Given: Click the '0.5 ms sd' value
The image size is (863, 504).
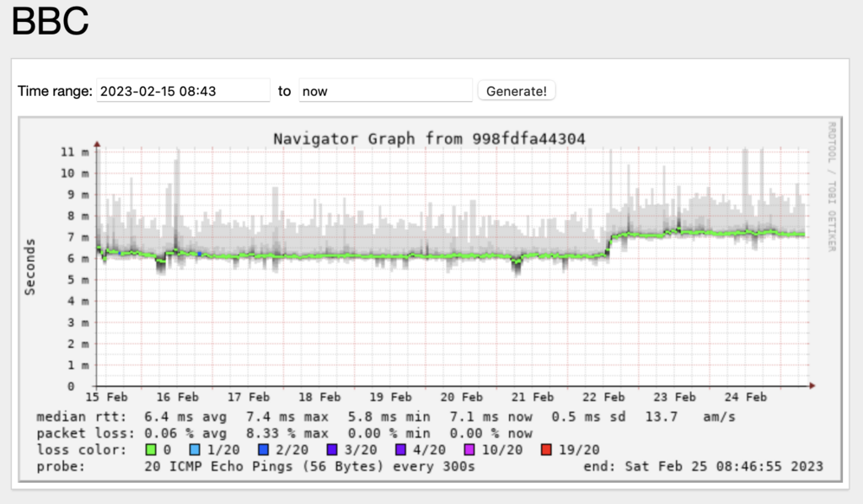Looking at the screenshot, I should (588, 416).
